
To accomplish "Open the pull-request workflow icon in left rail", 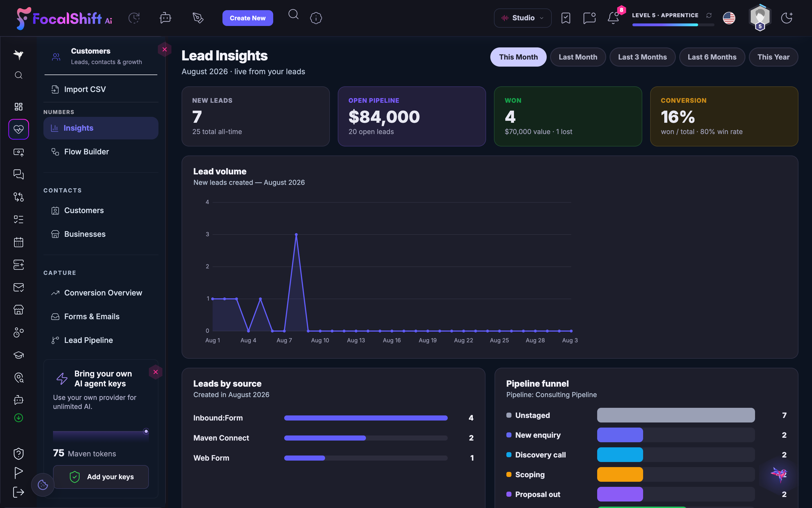I will 19,197.
